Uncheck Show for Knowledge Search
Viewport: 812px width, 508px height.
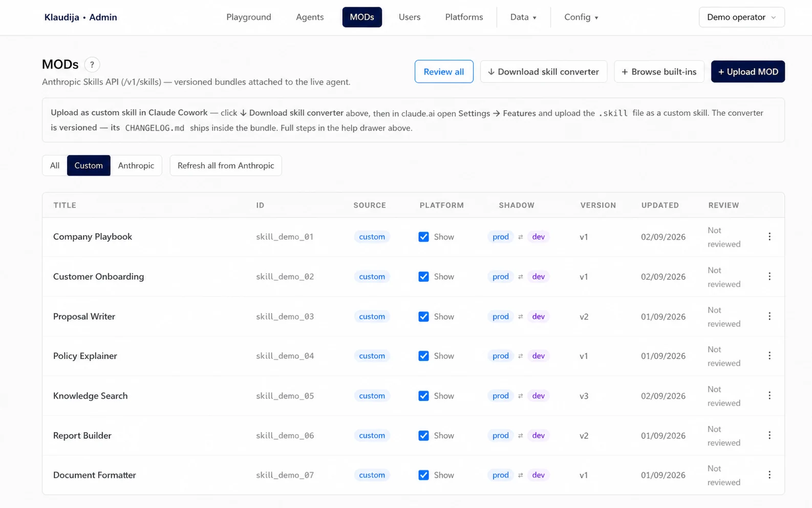[x=423, y=396]
